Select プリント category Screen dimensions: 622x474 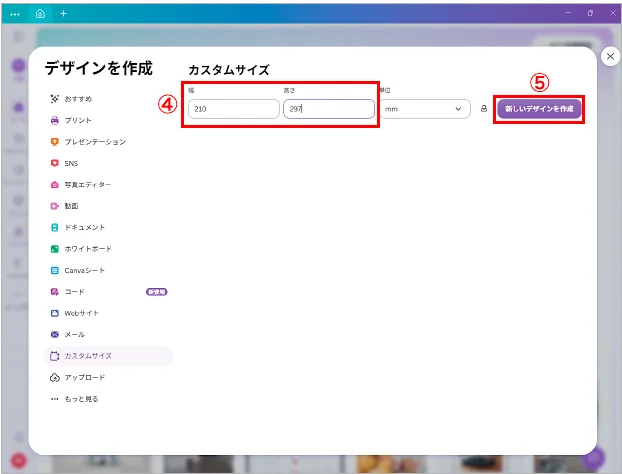pos(78,120)
